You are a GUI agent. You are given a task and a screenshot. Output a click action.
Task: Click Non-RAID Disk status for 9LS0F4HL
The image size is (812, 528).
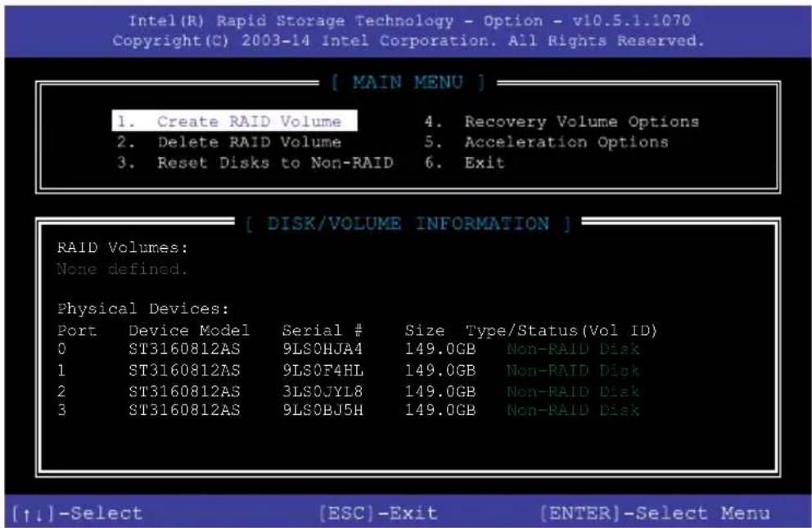pyautogui.click(x=573, y=371)
